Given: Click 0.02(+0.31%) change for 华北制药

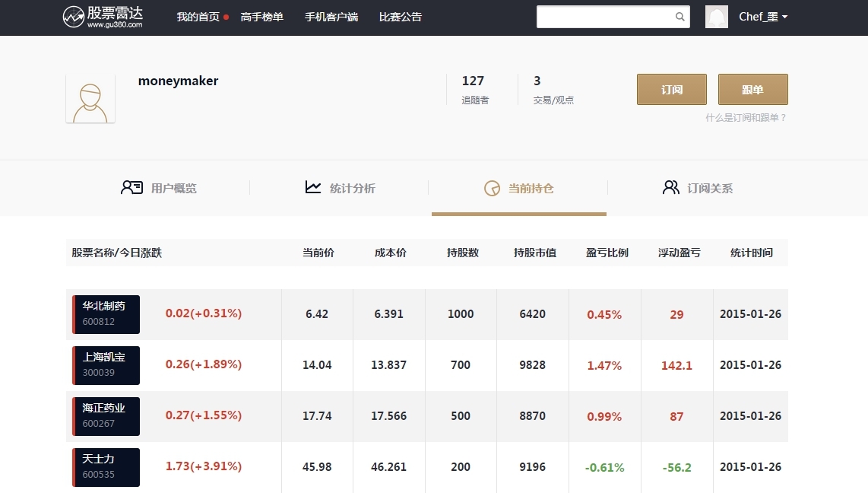Looking at the screenshot, I should coord(203,313).
